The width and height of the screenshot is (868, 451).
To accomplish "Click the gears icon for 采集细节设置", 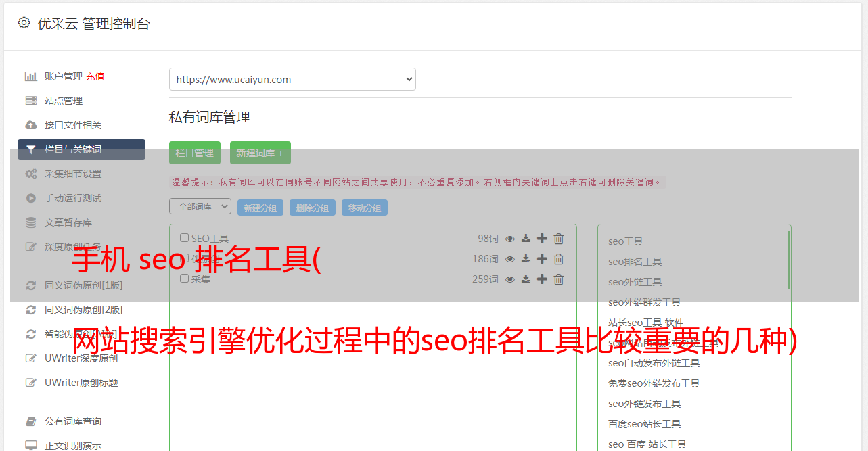I will click(31, 174).
